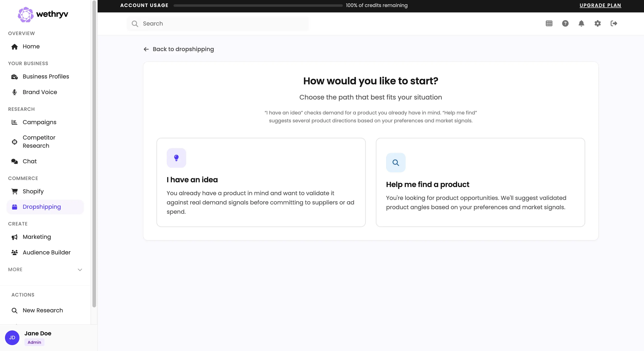
Task: Click the UPGRADE PLAN link
Action: pos(600,5)
